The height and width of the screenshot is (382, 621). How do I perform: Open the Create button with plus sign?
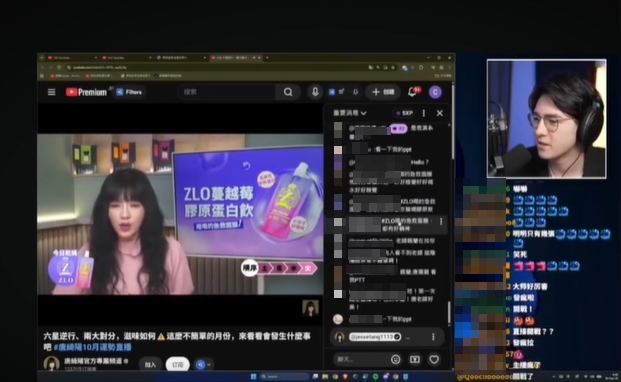pos(383,92)
